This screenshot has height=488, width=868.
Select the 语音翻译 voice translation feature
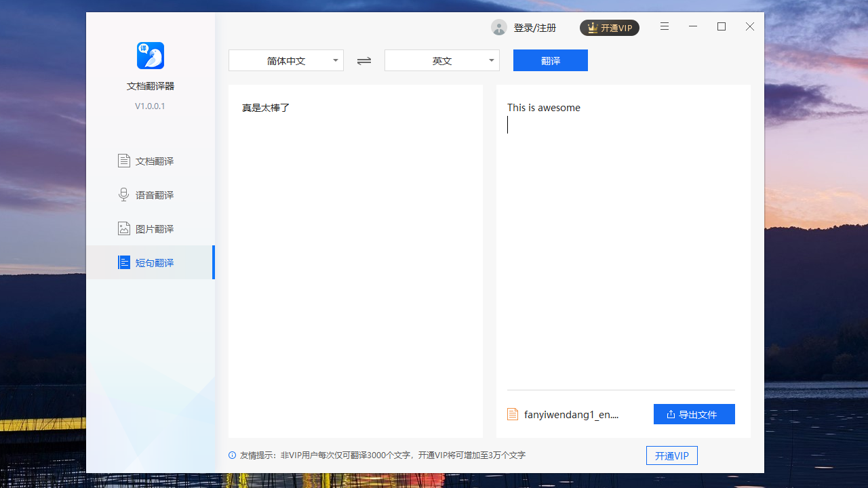pos(154,195)
